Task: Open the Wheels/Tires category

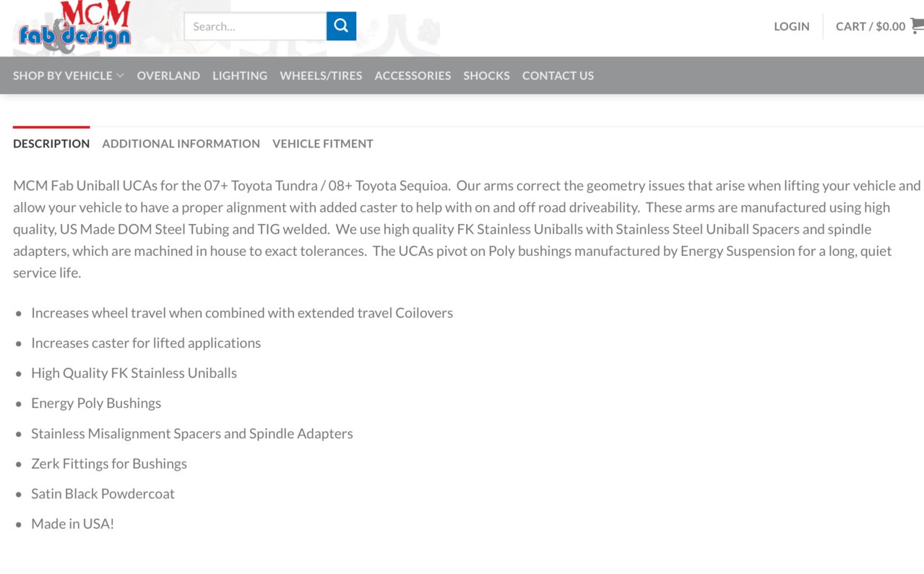Action: coord(321,75)
